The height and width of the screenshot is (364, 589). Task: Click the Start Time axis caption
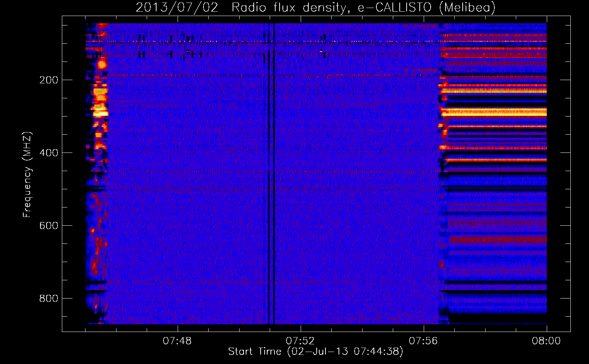[x=316, y=352]
